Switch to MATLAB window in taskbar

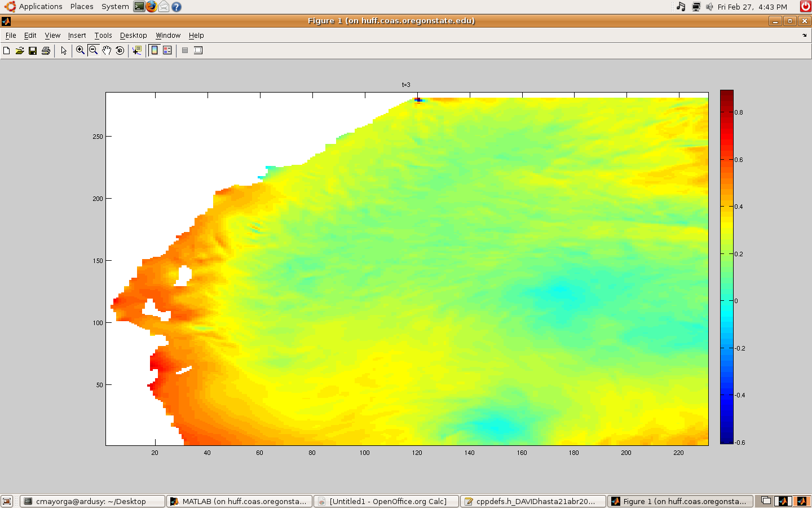coord(239,501)
